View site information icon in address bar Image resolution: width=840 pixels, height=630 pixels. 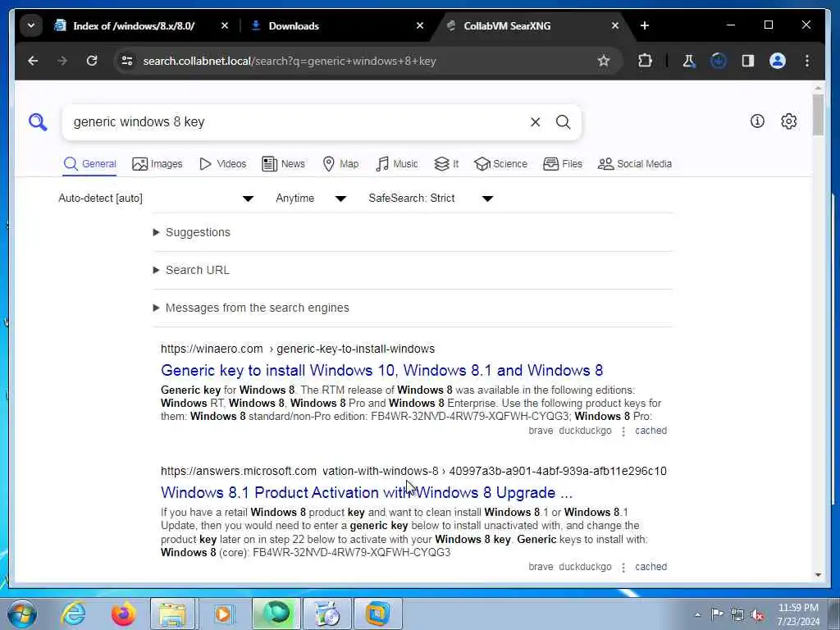pyautogui.click(x=127, y=61)
